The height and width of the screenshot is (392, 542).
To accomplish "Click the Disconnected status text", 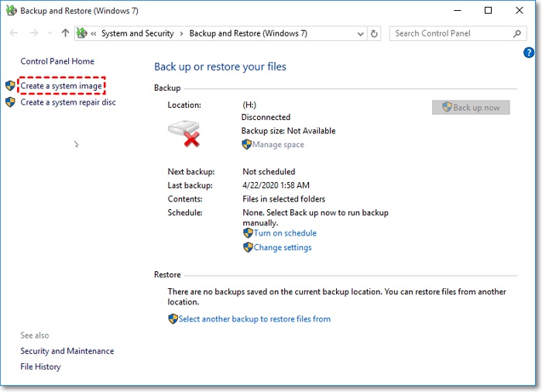I will 266,117.
